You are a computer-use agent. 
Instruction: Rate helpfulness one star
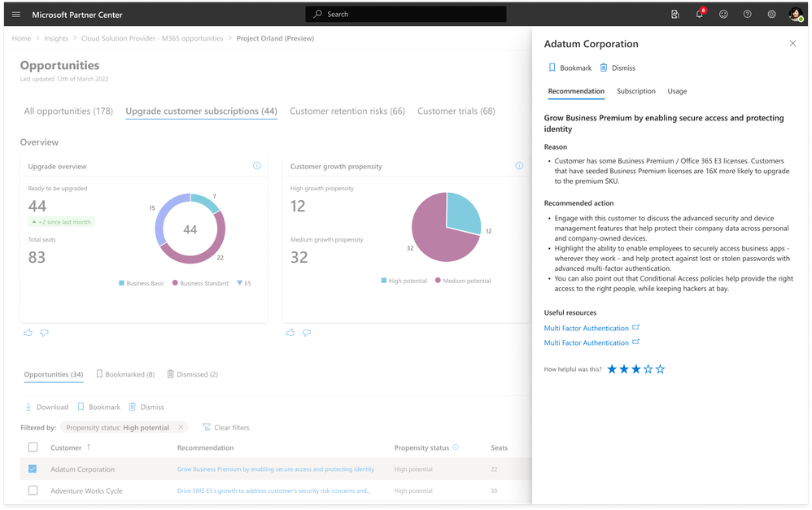click(612, 369)
